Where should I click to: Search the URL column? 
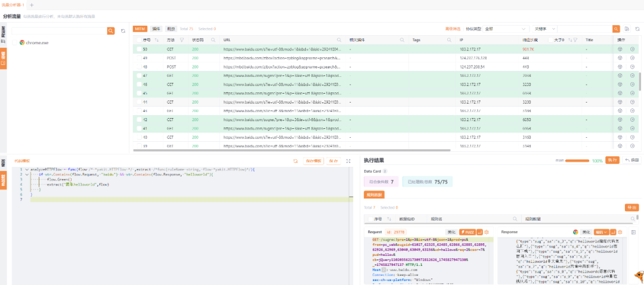339,40
